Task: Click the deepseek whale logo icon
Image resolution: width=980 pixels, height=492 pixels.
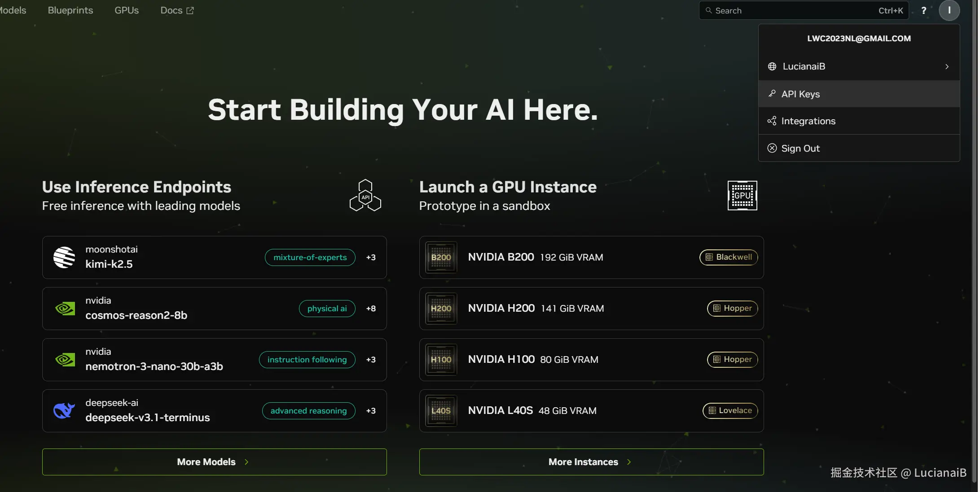Action: point(64,410)
